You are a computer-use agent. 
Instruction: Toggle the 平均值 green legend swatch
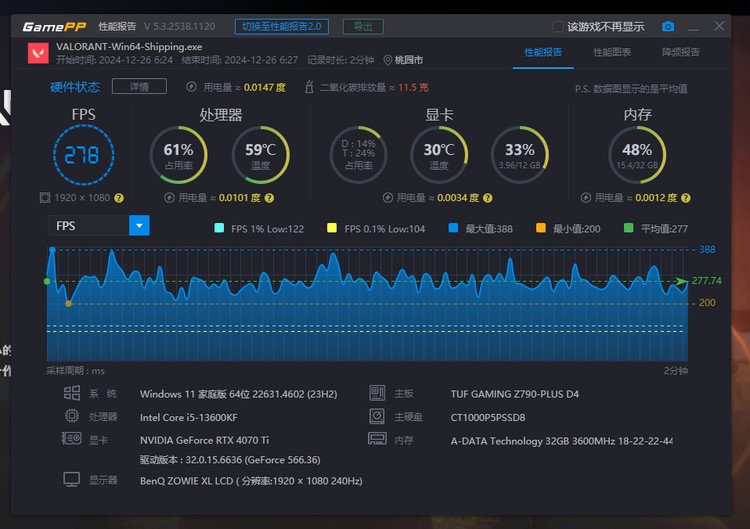[629, 228]
